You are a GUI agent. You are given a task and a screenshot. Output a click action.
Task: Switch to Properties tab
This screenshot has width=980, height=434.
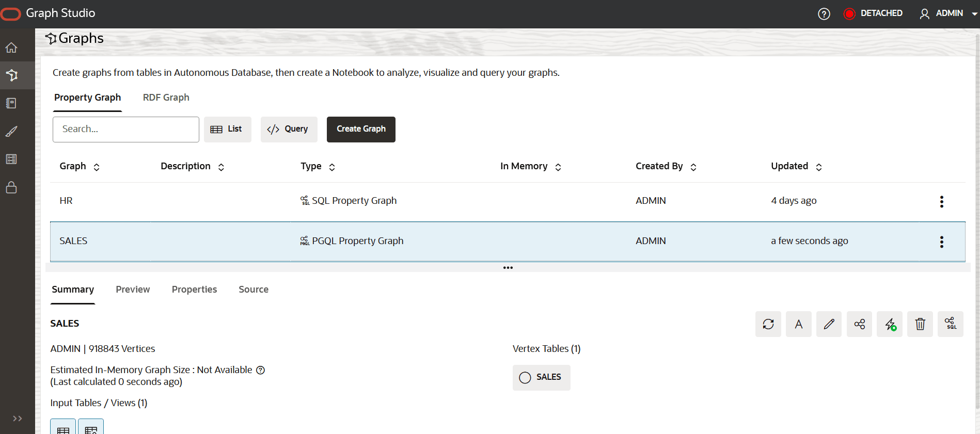click(x=194, y=290)
